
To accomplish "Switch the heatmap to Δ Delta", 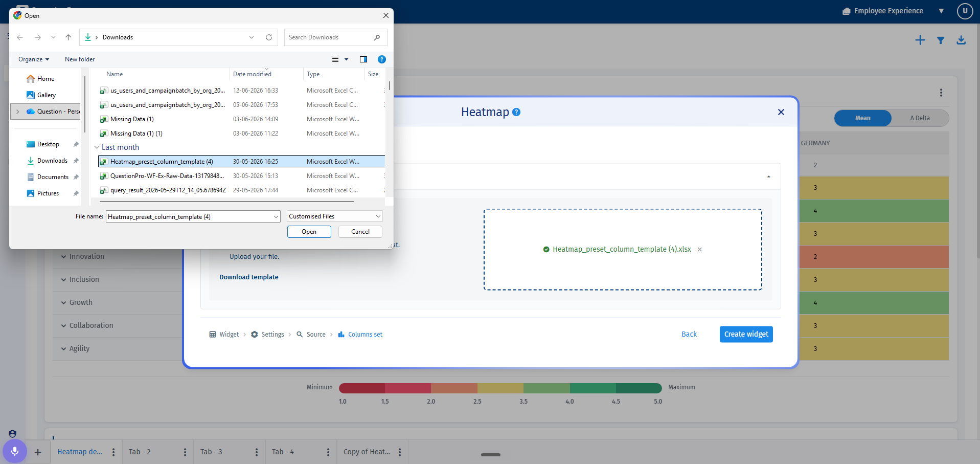I will [x=920, y=118].
